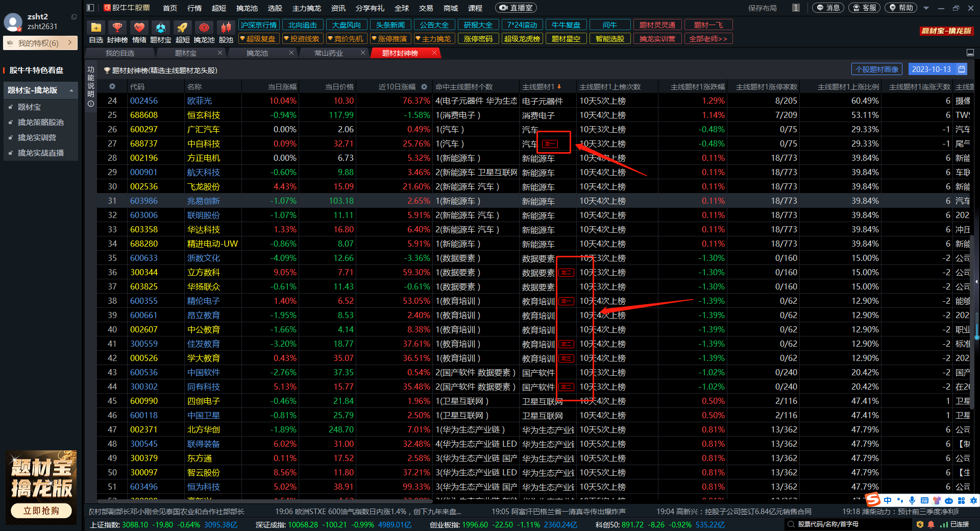
Task: Click date field 2023-10-13
Action: [x=932, y=69]
